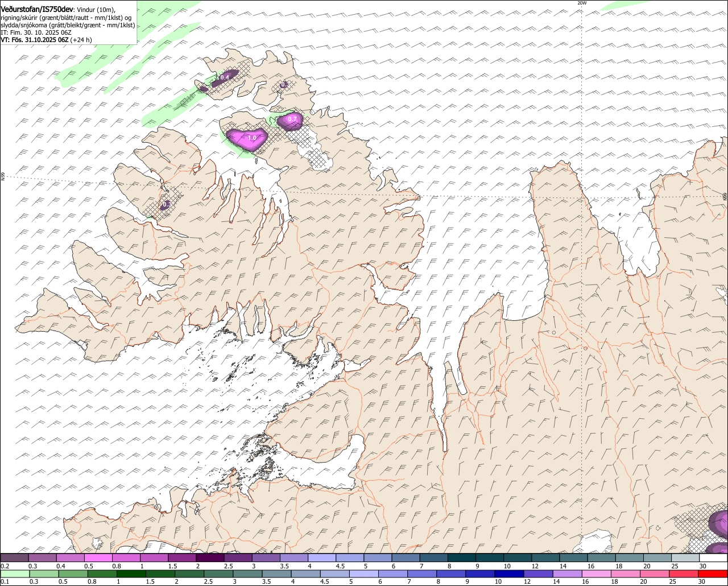Viewport: 728px width, 586px height.
Task: Click the '0.4' precipitation label on the map
Action: point(225,77)
